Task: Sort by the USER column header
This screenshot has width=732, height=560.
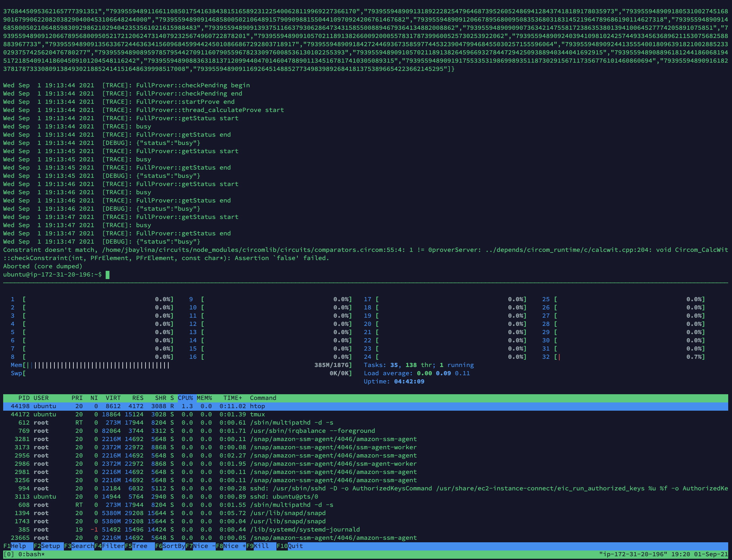Action: click(x=41, y=398)
